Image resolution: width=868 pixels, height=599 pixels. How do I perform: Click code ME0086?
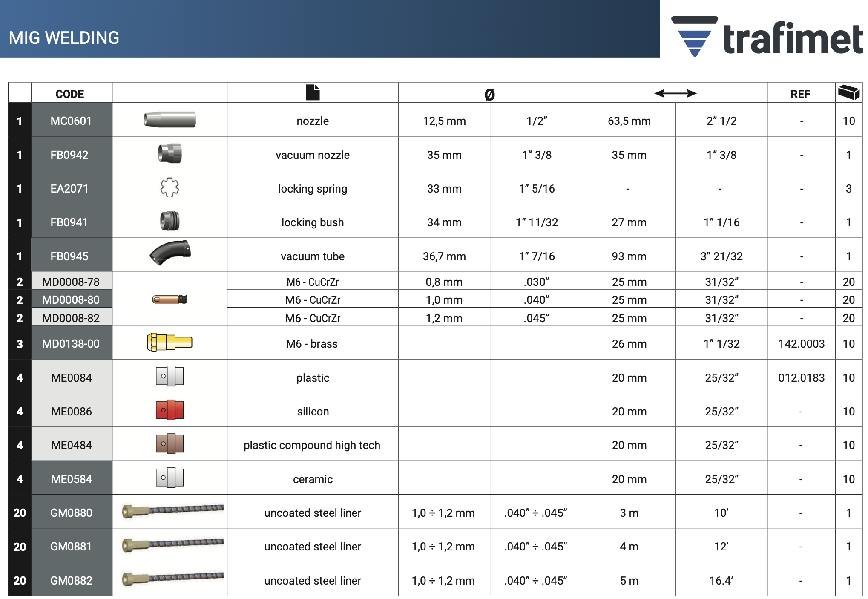(x=72, y=412)
